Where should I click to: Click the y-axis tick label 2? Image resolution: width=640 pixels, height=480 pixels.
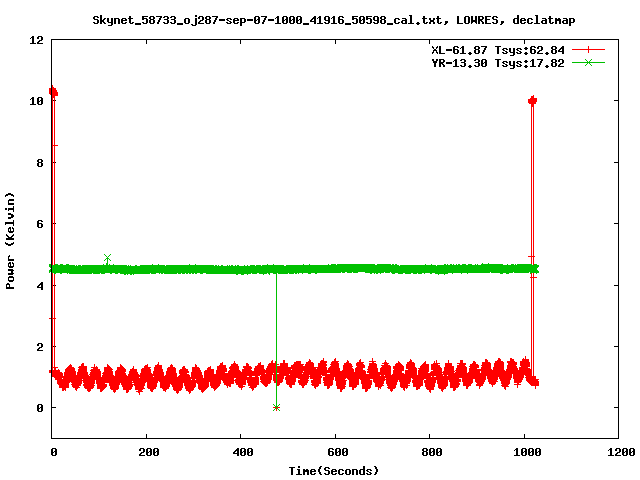pos(40,347)
